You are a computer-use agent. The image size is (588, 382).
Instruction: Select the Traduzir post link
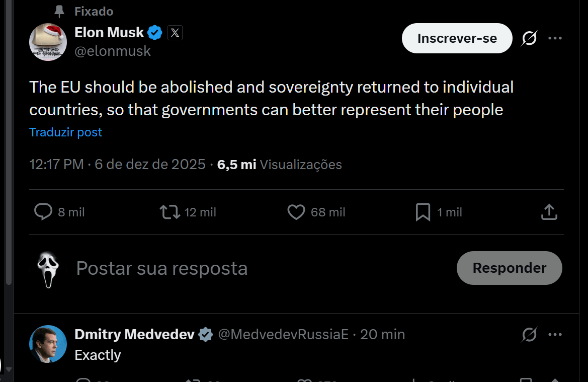coord(65,132)
